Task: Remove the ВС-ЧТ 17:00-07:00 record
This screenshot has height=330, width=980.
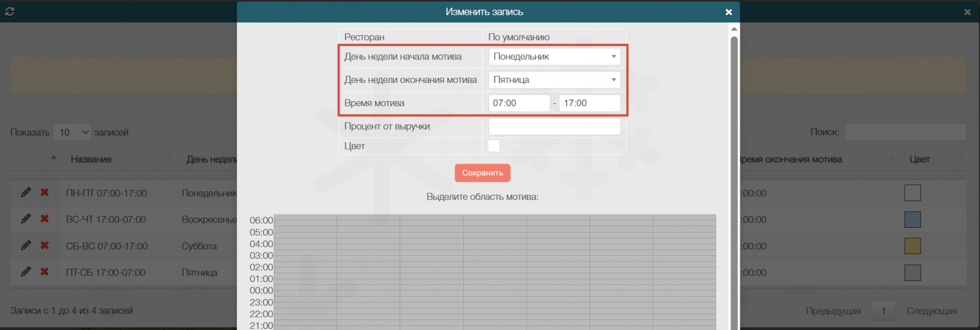Action: 44,218
